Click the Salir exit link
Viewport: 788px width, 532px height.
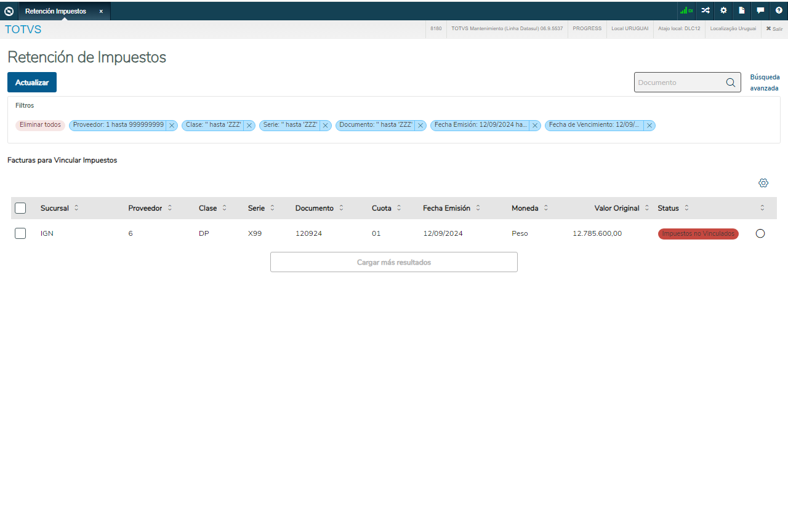click(774, 29)
